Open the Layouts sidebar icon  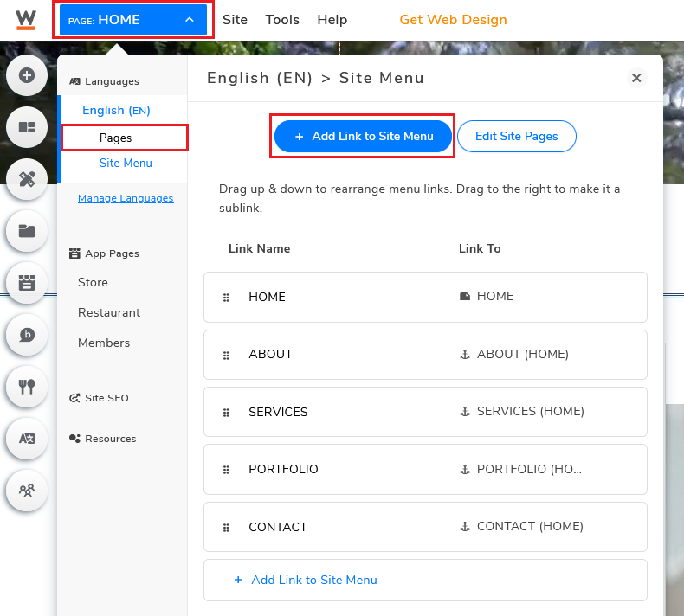[x=27, y=127]
